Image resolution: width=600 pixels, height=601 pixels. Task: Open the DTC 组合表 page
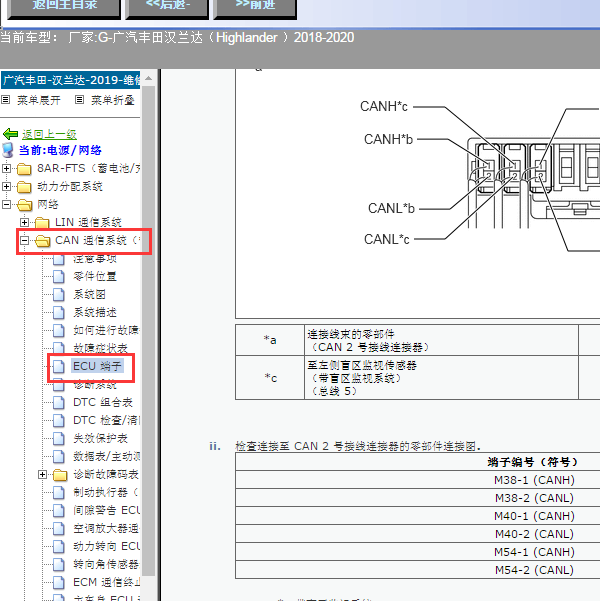point(102,402)
